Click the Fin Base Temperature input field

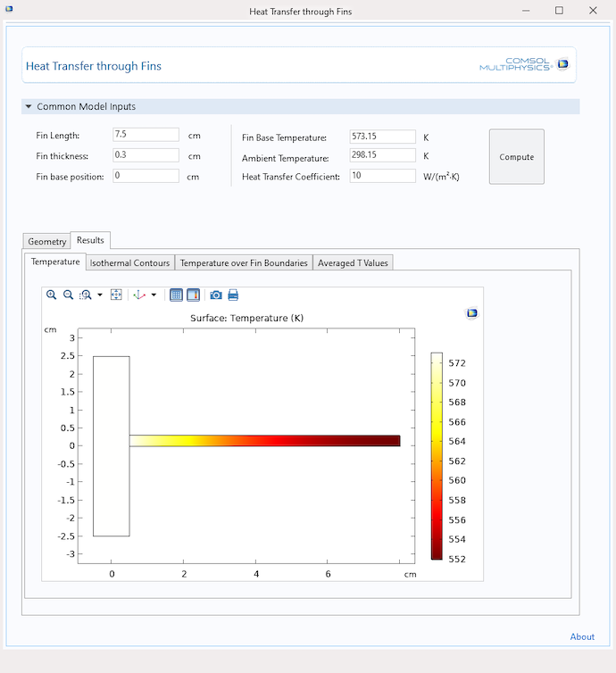pos(382,137)
